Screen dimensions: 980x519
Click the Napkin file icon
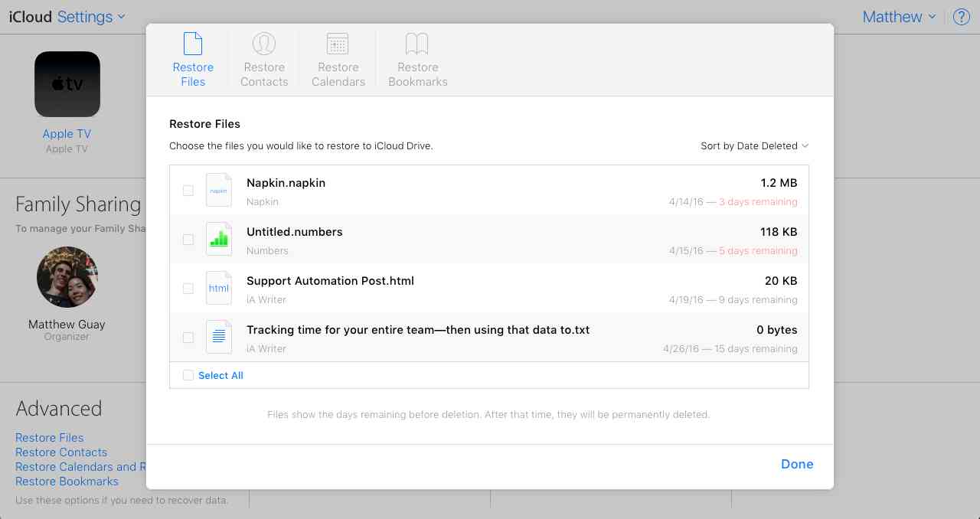[219, 190]
